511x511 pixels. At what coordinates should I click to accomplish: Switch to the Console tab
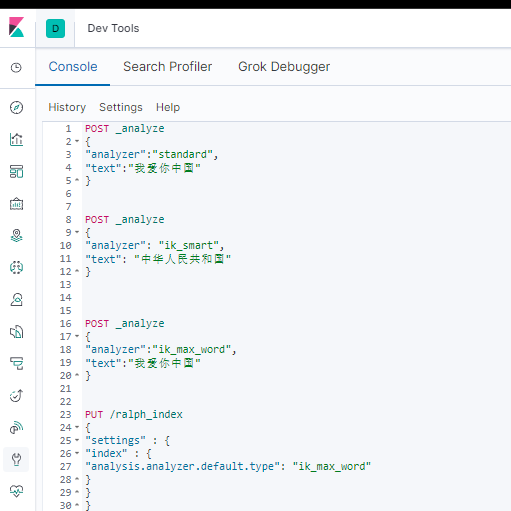tap(73, 67)
